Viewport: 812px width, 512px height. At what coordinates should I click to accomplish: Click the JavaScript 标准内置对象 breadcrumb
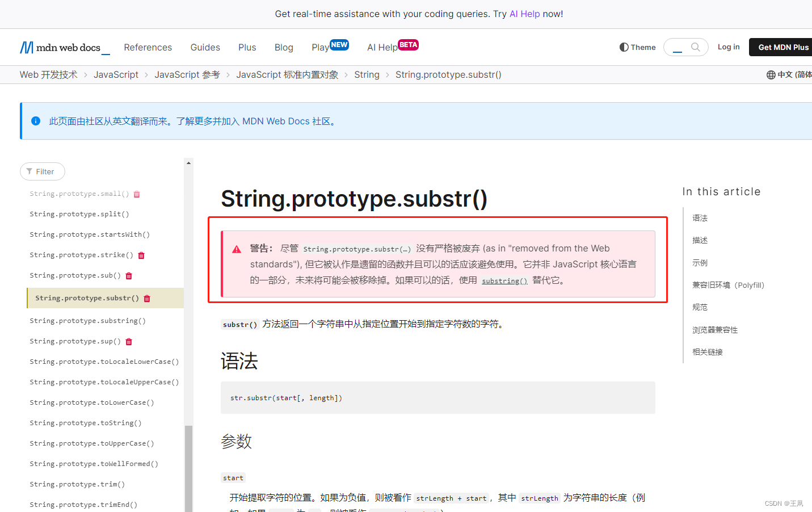pyautogui.click(x=287, y=74)
